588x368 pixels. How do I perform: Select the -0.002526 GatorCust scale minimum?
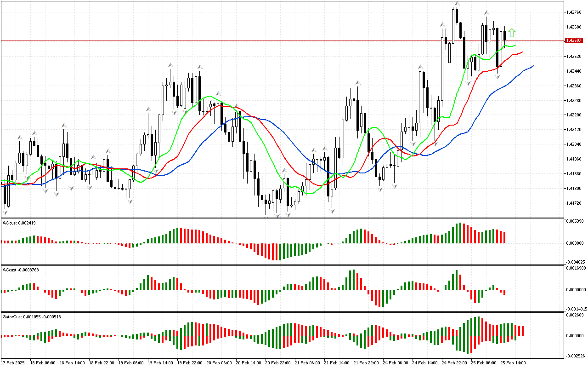(576, 355)
